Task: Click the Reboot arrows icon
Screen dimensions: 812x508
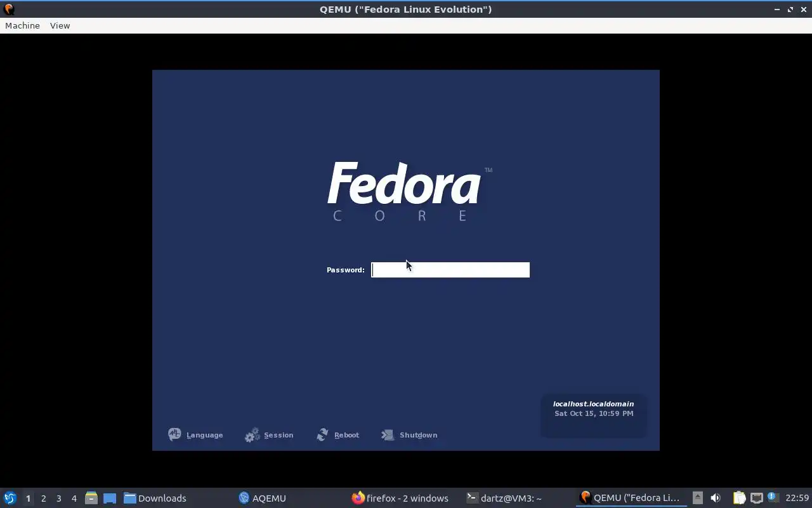Action: (x=322, y=434)
